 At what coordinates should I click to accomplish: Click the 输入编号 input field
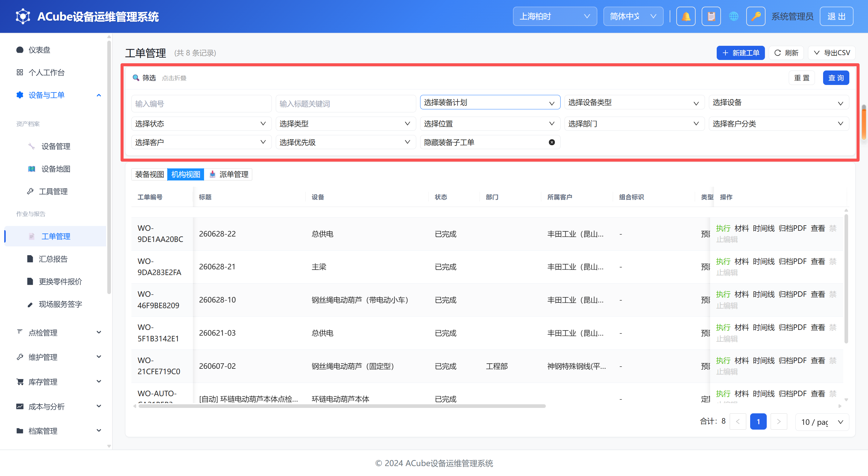pos(201,103)
